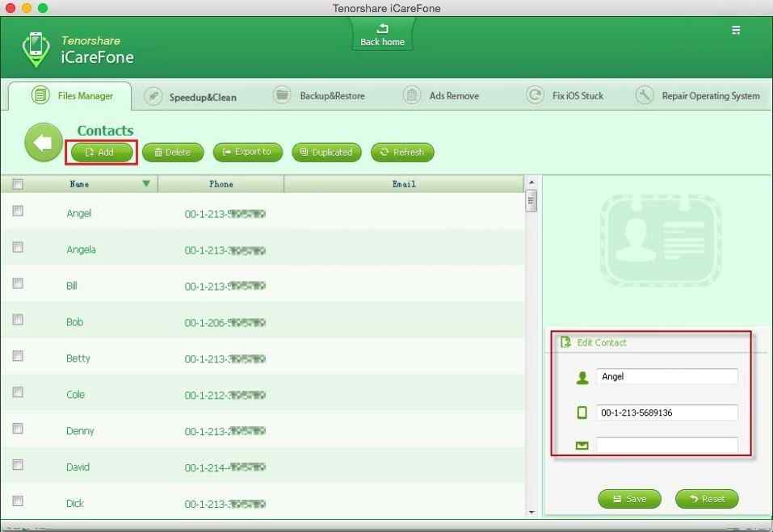Click the green back arrow button

44,142
